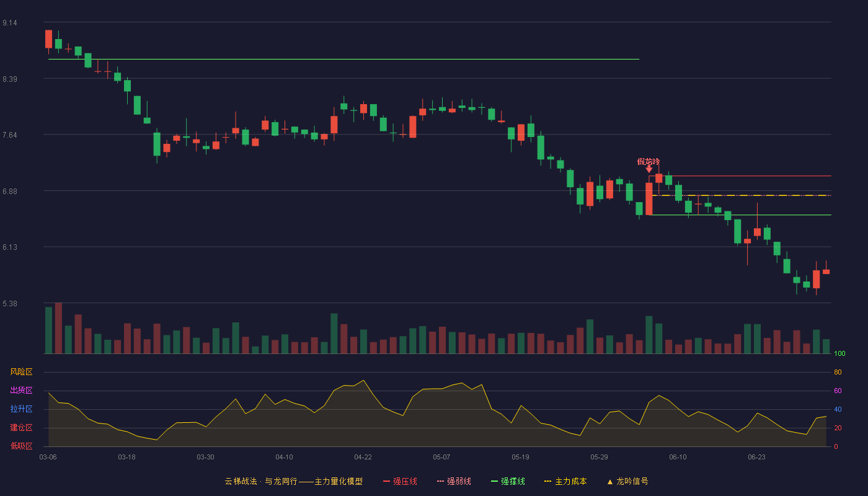Select the 建仓区 zone label

(x=21, y=428)
